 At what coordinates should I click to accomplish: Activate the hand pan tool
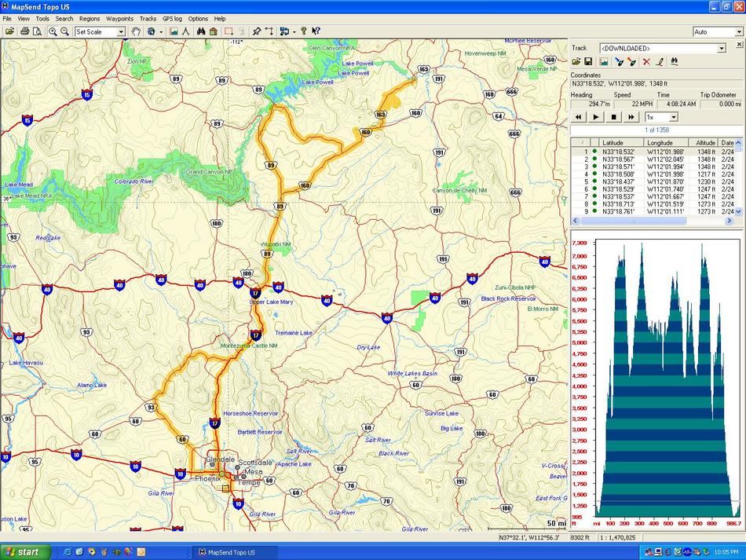[x=136, y=31]
